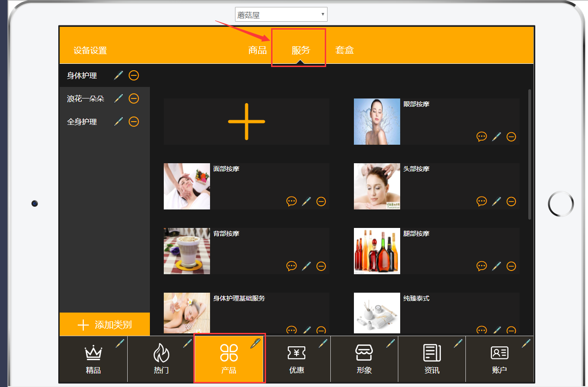Open the 优惠 bottom tab
Image resolution: width=588 pixels, height=387 pixels.
[297, 359]
